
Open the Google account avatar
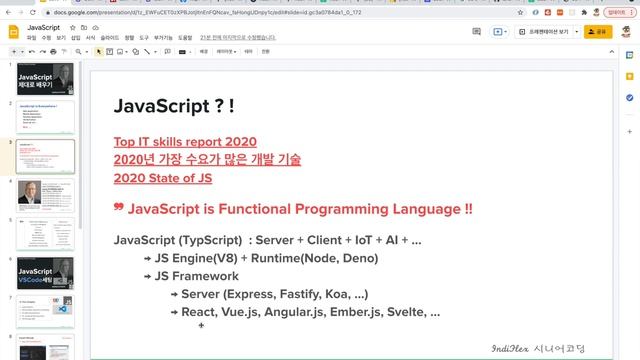click(x=626, y=31)
